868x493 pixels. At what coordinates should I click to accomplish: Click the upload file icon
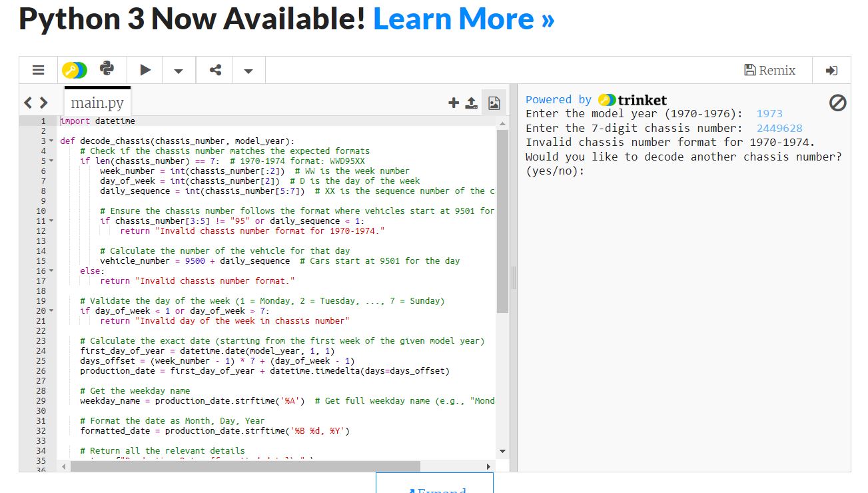pos(471,103)
